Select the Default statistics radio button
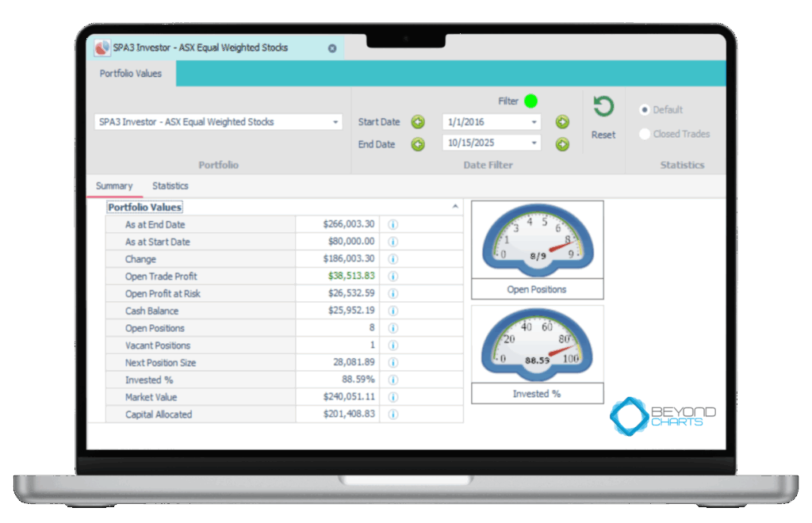Viewport: 812px width, 523px height. point(645,110)
